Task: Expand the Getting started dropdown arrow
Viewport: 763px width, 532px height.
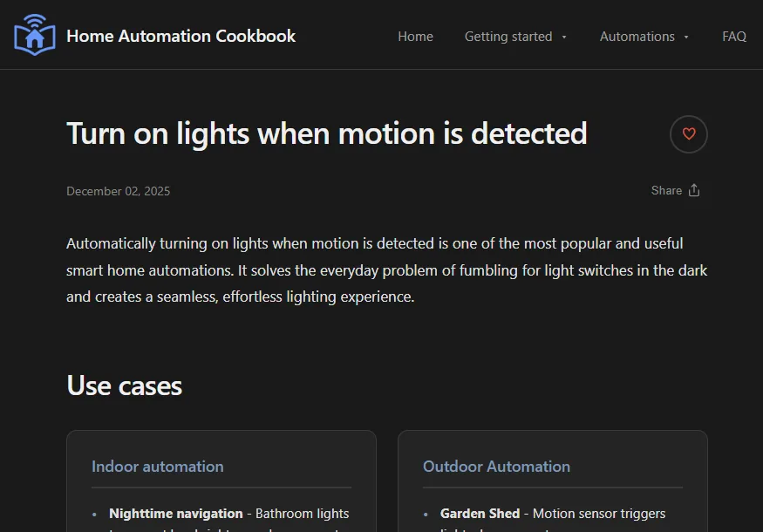Action: click(564, 37)
